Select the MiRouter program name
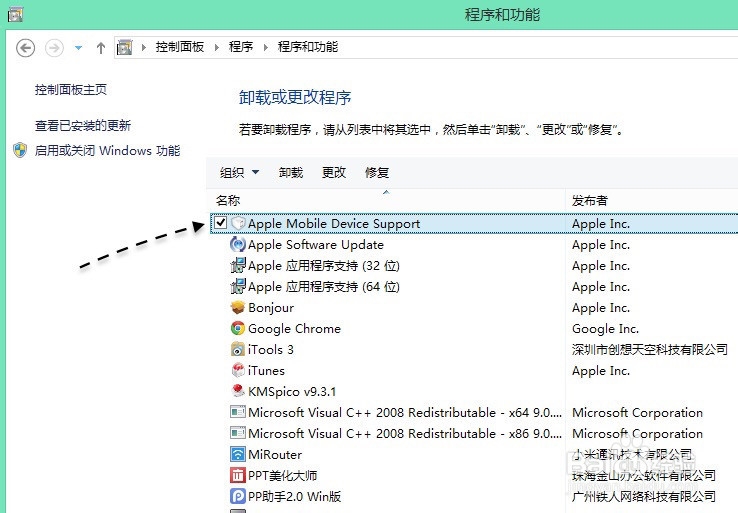Image resolution: width=738 pixels, height=513 pixels. point(275,455)
